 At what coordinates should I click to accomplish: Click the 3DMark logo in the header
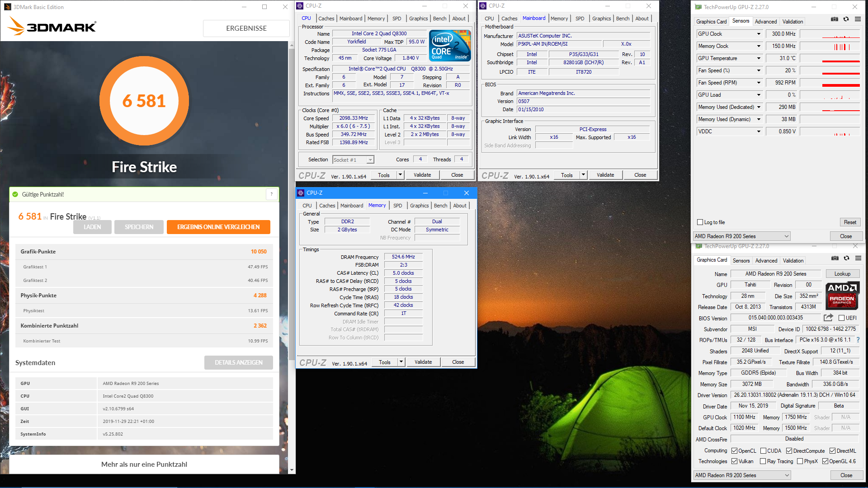[52, 27]
